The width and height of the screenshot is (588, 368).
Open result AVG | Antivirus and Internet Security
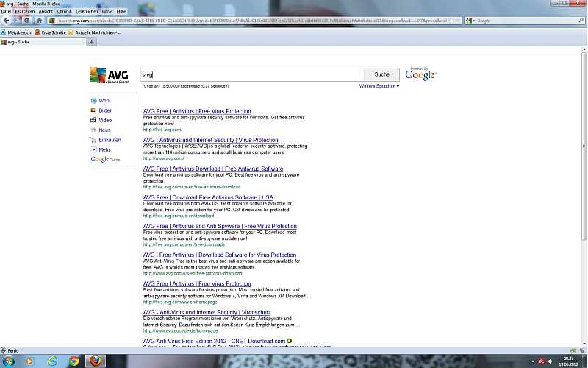click(x=211, y=140)
